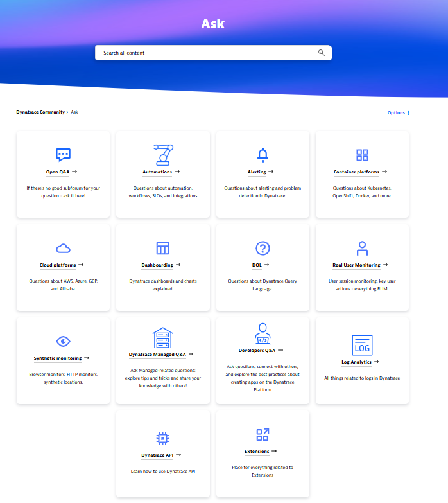Click text "Questions about Kubernetes, OpenShift"
The height and width of the screenshot is (503, 448).
point(362,192)
